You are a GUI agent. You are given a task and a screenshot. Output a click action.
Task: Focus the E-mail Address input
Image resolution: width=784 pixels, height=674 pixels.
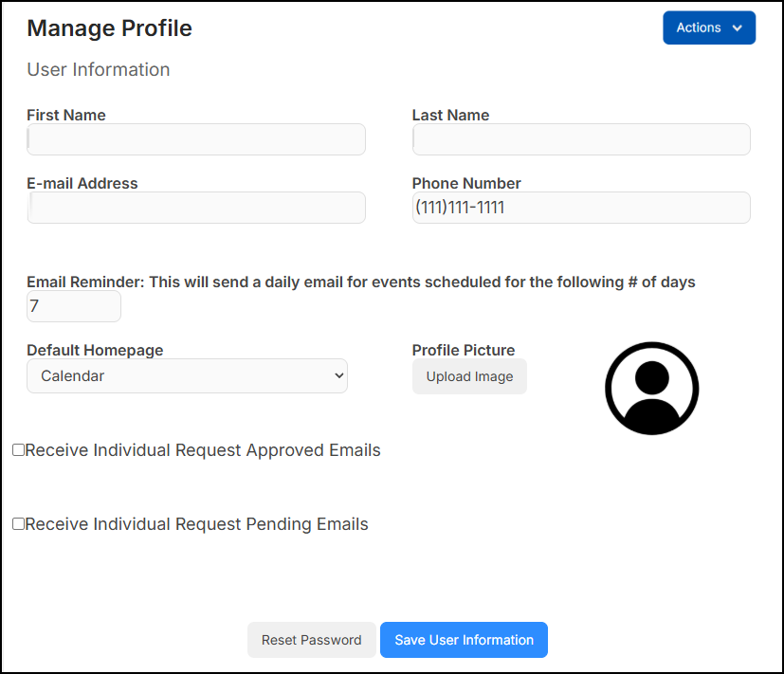(x=196, y=208)
